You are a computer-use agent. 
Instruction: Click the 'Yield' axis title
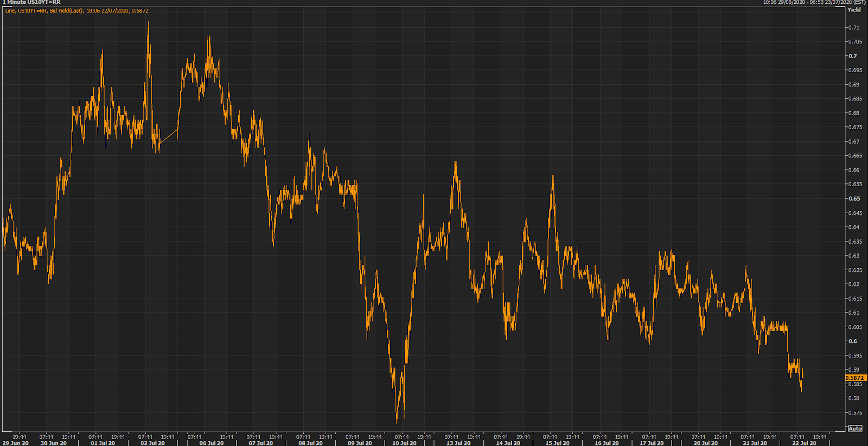pyautogui.click(x=854, y=10)
